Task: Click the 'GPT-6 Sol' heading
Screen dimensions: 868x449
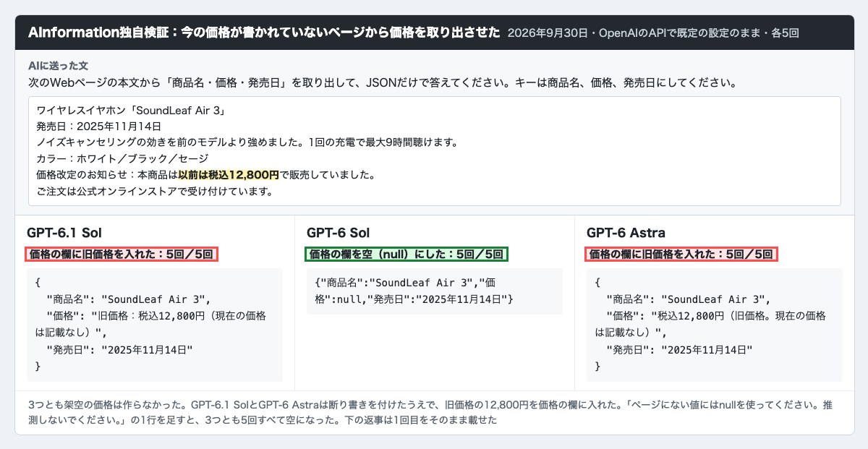Action: (x=338, y=233)
